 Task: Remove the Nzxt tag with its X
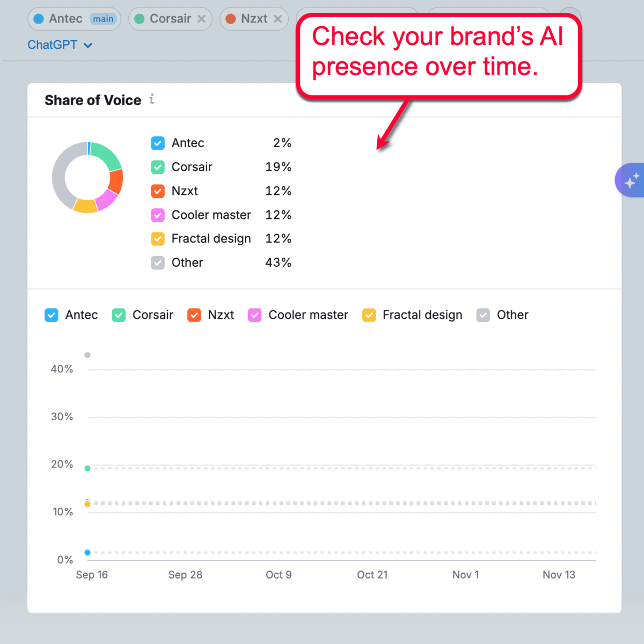pos(278,19)
